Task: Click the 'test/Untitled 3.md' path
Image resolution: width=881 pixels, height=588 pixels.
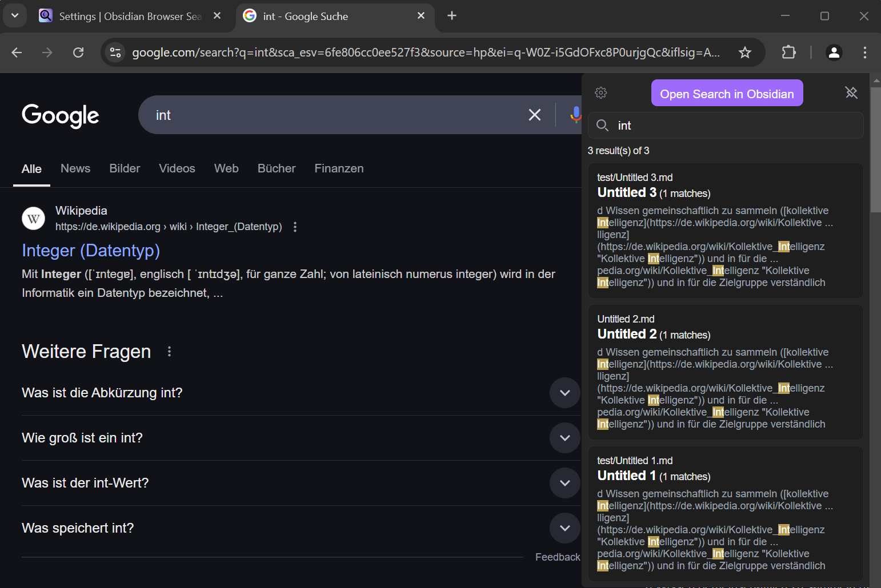Action: [x=635, y=178]
